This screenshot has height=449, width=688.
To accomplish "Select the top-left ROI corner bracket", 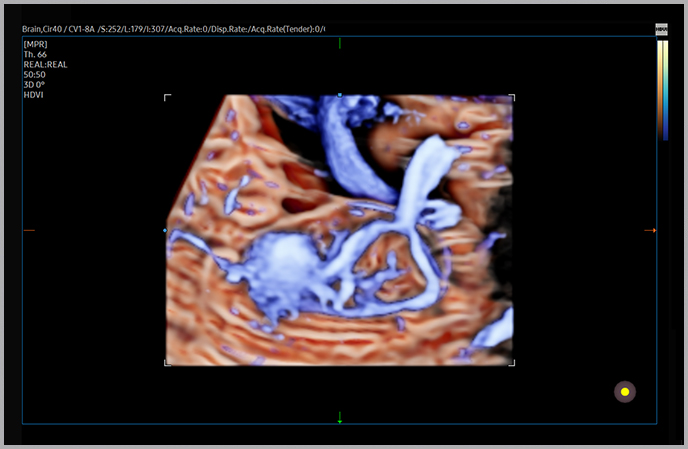I will point(167,98).
